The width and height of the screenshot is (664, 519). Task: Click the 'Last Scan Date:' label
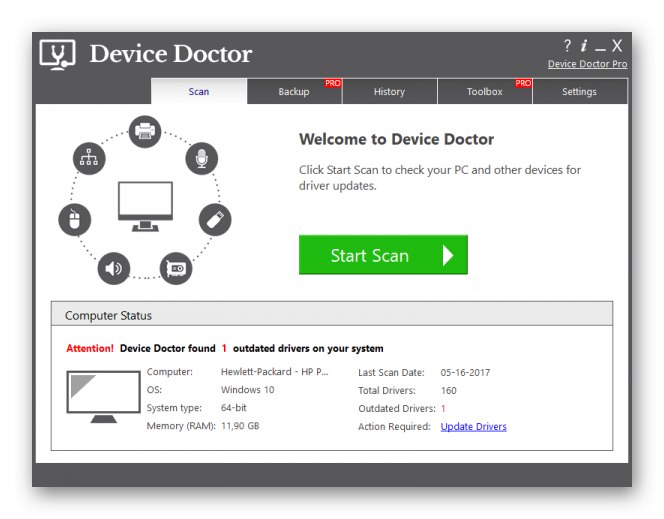pyautogui.click(x=391, y=373)
